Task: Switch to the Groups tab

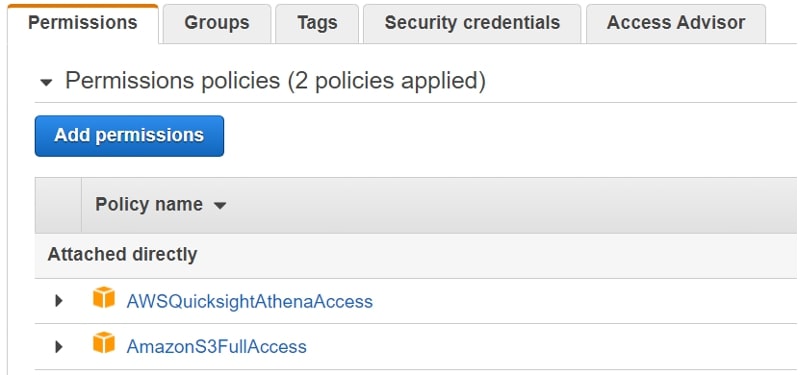Action: 217,23
